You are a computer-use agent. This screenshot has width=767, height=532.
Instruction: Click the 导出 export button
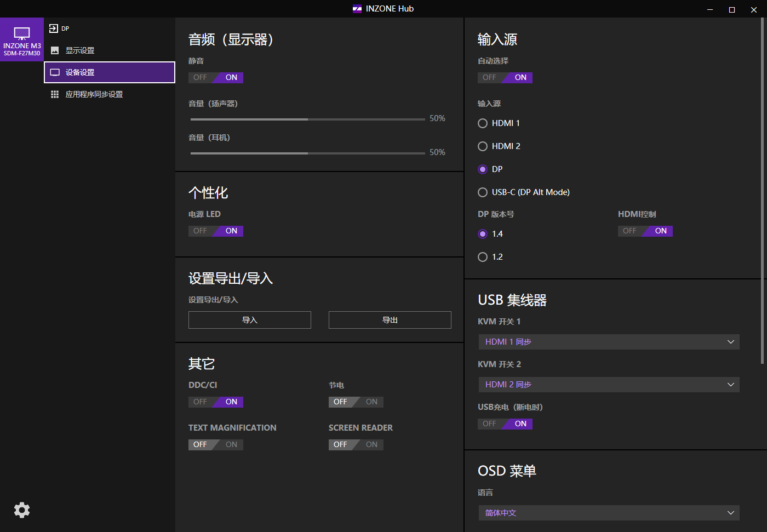pyautogui.click(x=390, y=320)
